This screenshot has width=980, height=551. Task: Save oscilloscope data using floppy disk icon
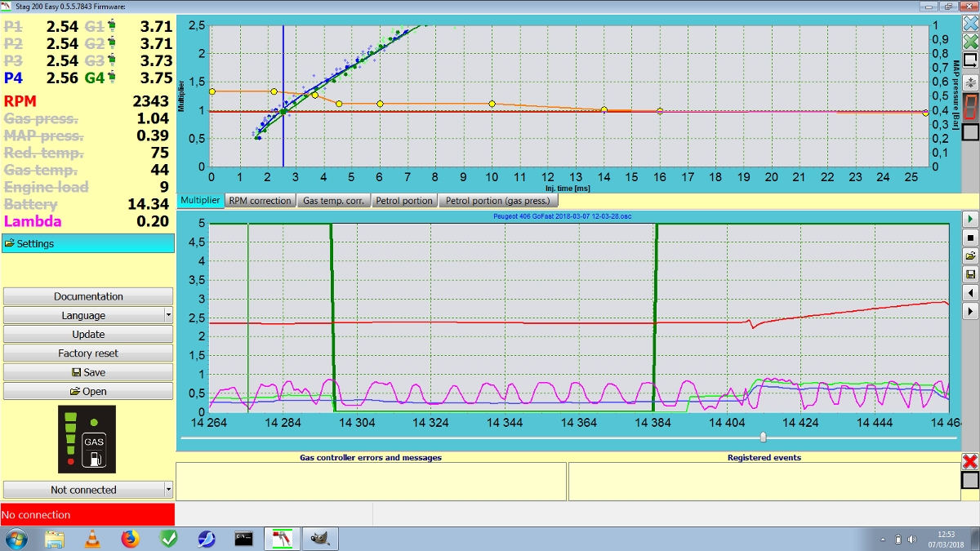[970, 274]
